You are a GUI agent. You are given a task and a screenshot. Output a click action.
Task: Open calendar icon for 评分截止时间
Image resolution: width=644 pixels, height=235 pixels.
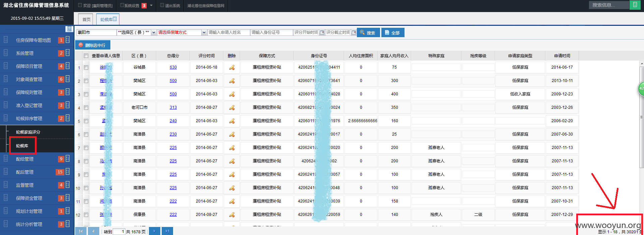pos(354,32)
